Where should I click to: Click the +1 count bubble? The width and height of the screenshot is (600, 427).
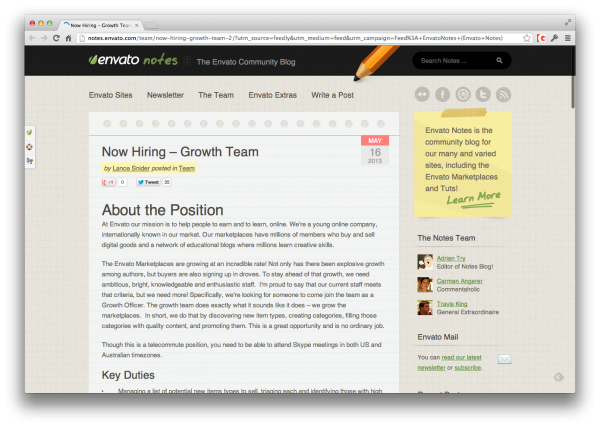tap(122, 182)
